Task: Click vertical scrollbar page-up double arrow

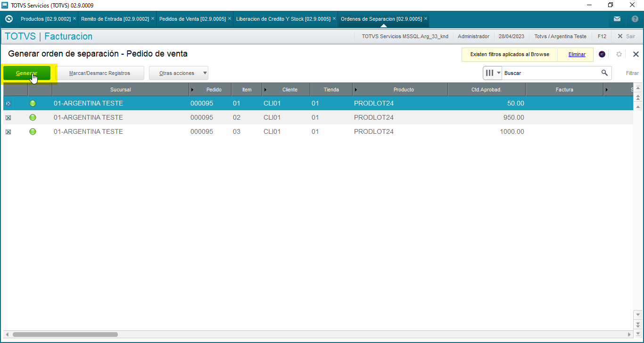Action: pos(638,98)
